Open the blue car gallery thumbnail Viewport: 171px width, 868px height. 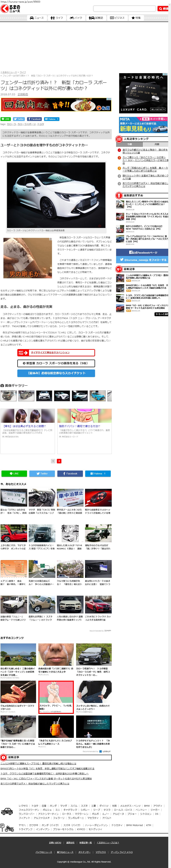point(97,396)
